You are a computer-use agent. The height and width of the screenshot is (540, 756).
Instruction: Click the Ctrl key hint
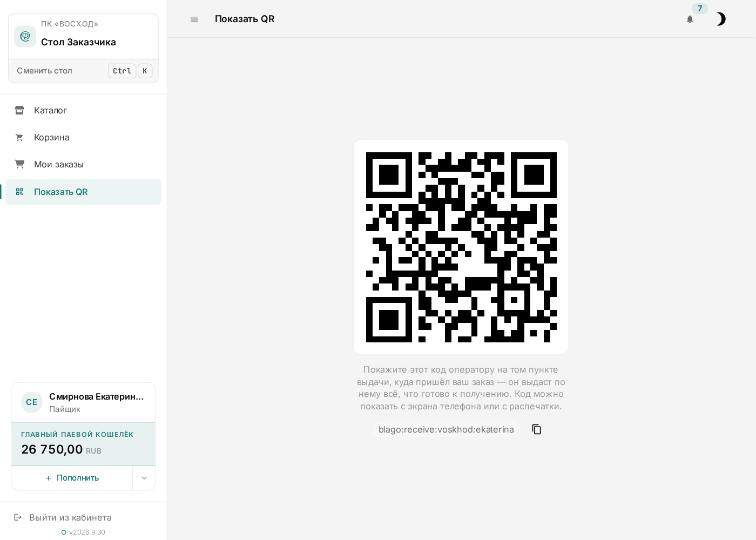pos(122,71)
